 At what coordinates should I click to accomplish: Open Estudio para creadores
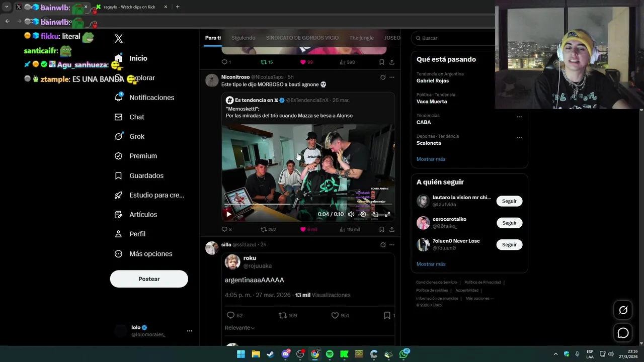pos(149,195)
